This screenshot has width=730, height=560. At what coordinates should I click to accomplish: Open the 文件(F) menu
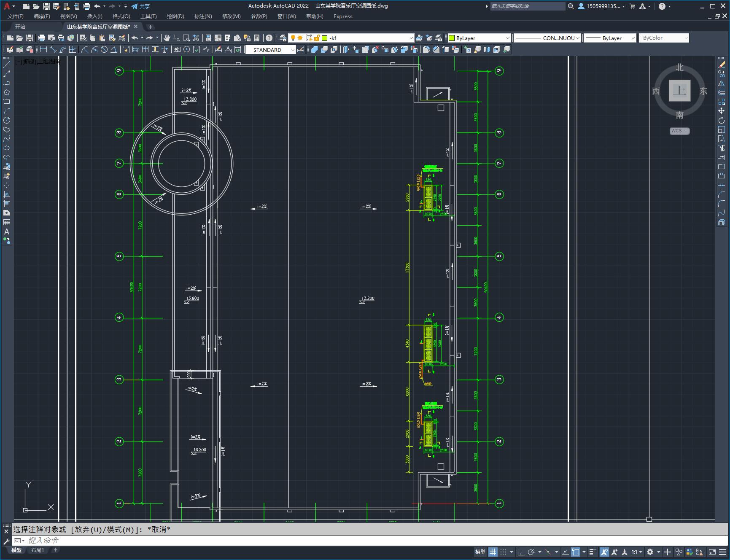tap(16, 16)
